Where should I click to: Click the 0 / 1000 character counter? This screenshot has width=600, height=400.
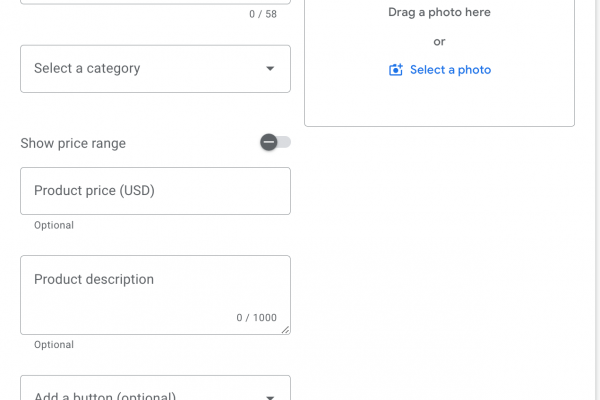[257, 318]
